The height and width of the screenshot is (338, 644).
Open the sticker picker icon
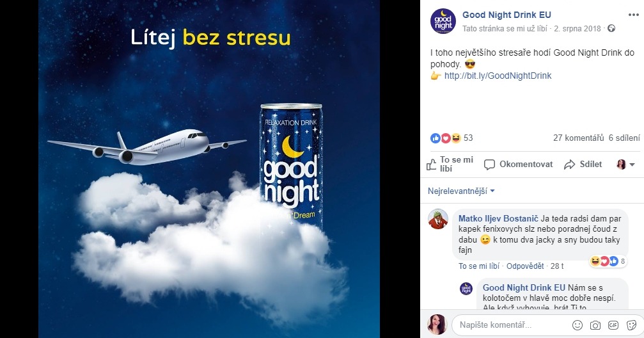pos(632,325)
